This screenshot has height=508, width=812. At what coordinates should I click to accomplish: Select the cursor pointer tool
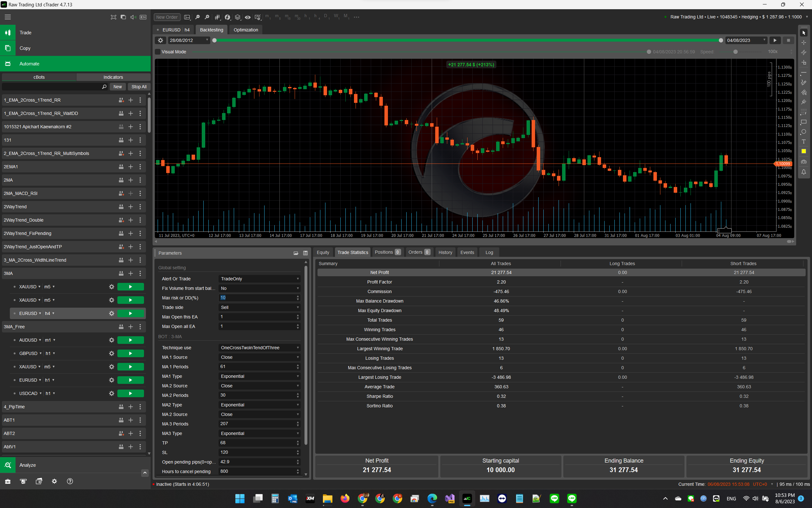tap(804, 33)
